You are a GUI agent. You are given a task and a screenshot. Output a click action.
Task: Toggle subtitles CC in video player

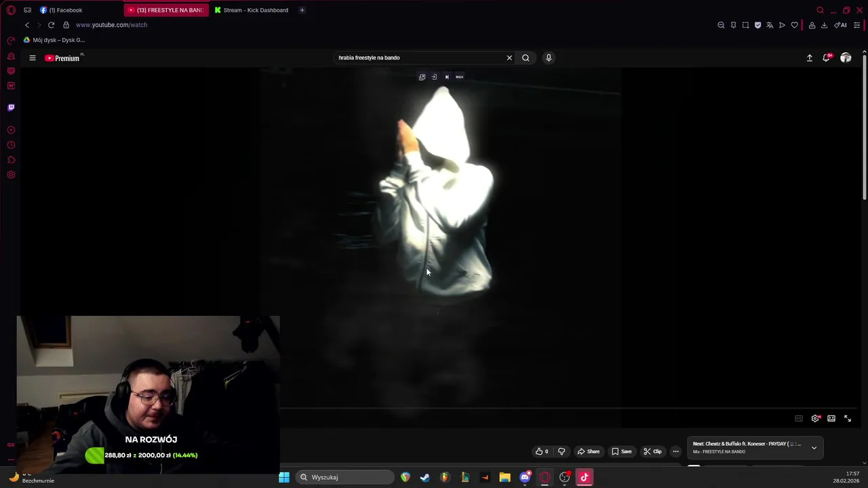799,418
